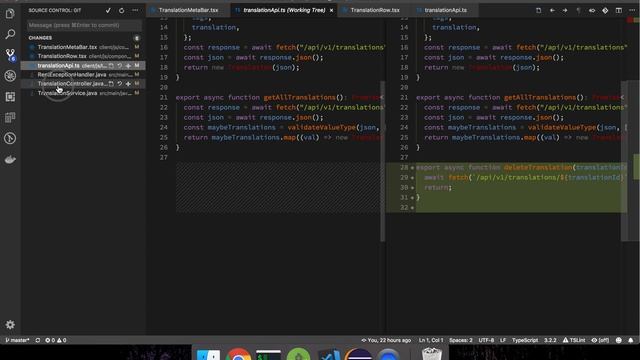
Task: Change indentation via Spaces: 2
Action: pos(461,340)
